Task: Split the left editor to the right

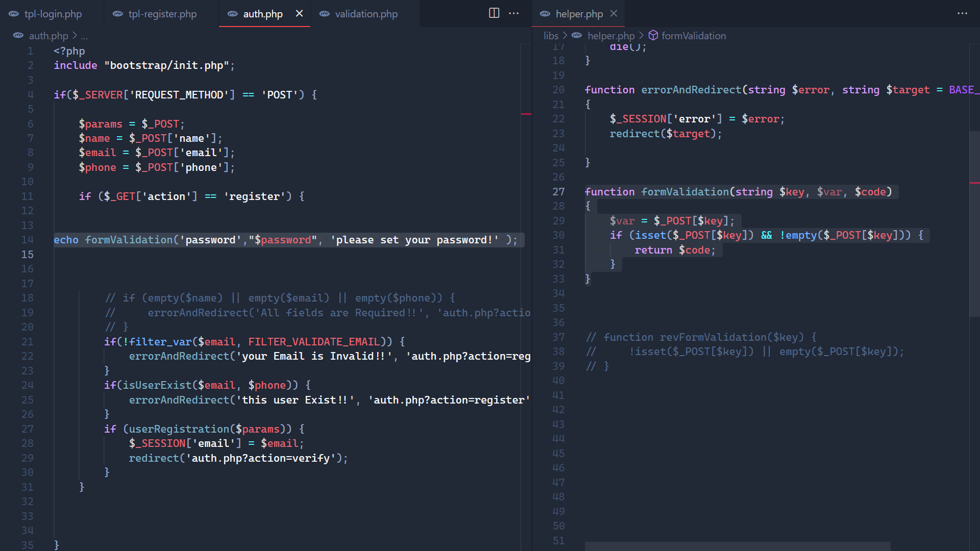Action: (x=494, y=13)
